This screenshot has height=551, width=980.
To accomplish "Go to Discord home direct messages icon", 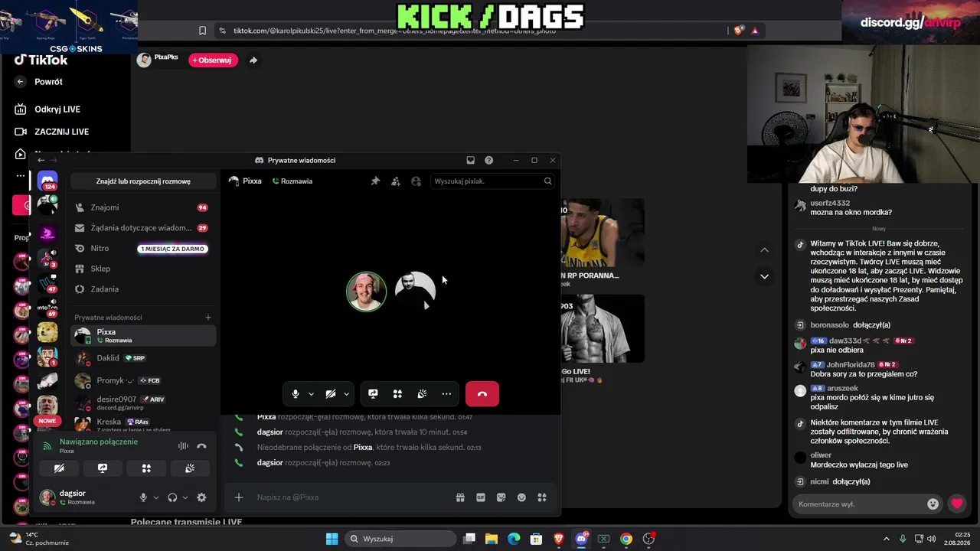I will pyautogui.click(x=47, y=181).
